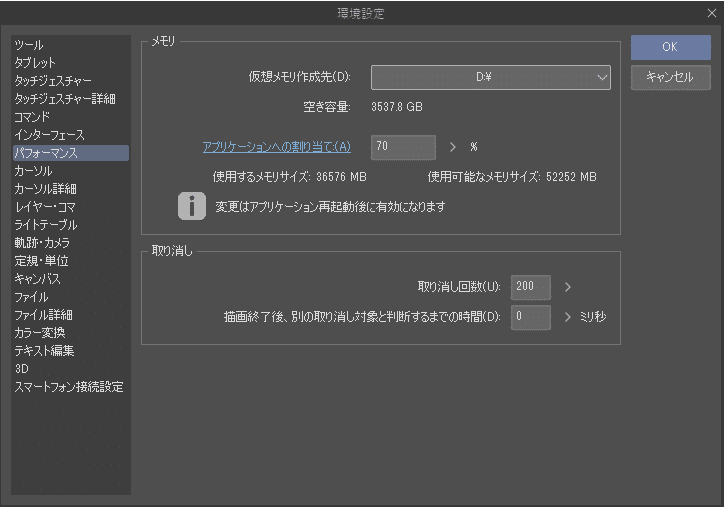The image size is (726, 507).
Task: Click 使用可能なメモリサイズ: 52252 MB text
Action: click(x=512, y=177)
